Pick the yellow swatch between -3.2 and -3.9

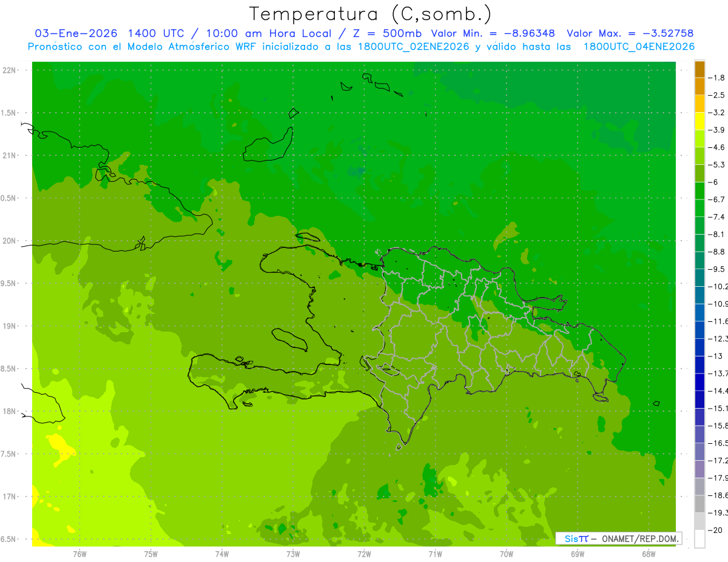pyautogui.click(x=699, y=121)
